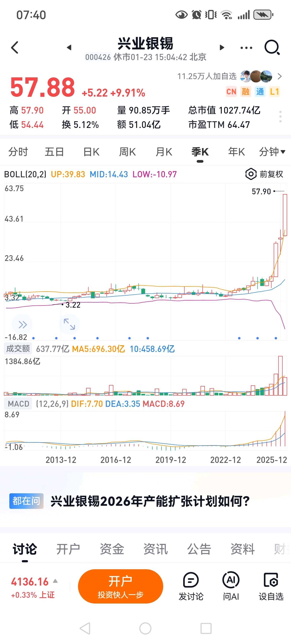This screenshot has width=291, height=644.
Task: Open the 开户 tab below the chart
Action: pos(68,549)
